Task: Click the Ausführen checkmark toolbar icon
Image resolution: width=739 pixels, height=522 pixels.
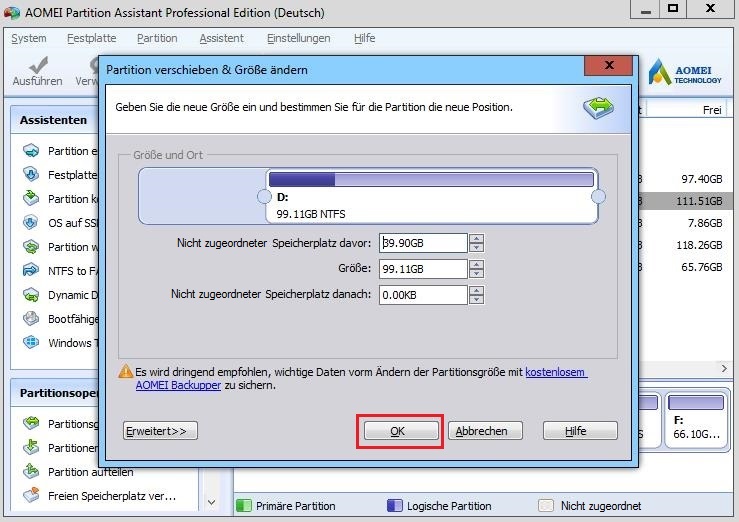Action: [38, 65]
